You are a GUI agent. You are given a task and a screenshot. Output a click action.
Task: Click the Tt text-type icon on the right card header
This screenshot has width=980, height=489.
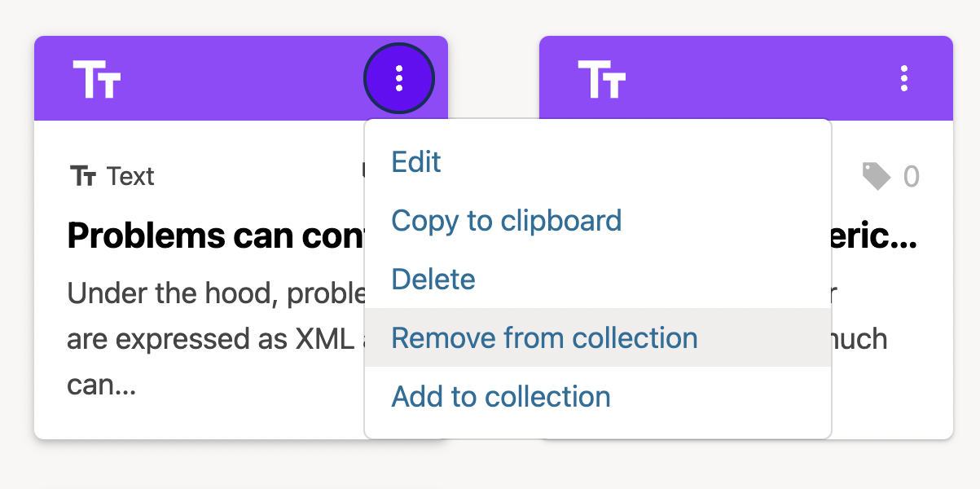600,77
